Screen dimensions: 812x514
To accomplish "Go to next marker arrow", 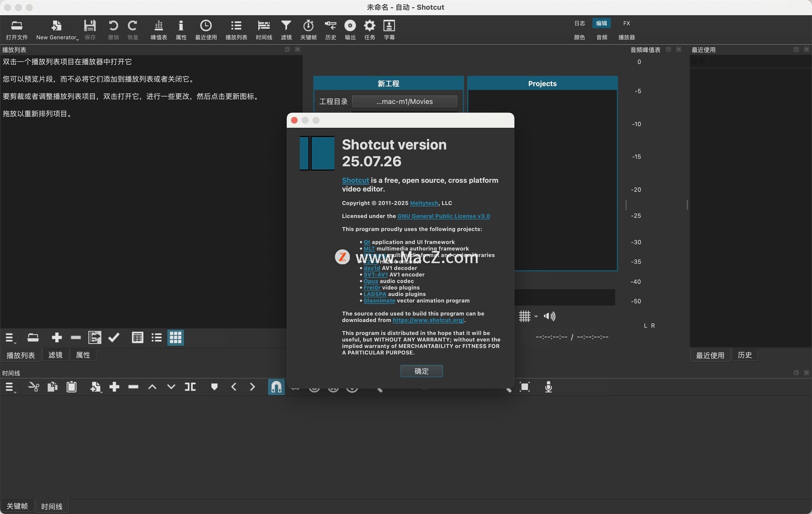I will 252,387.
